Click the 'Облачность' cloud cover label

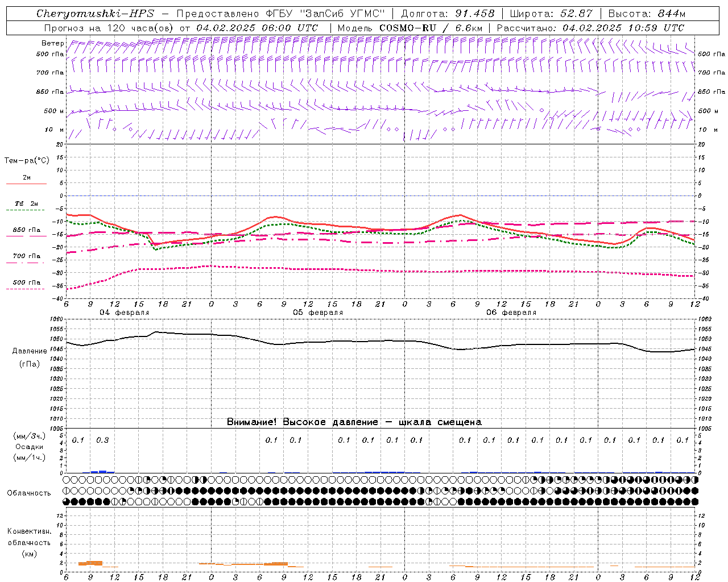[x=29, y=493]
